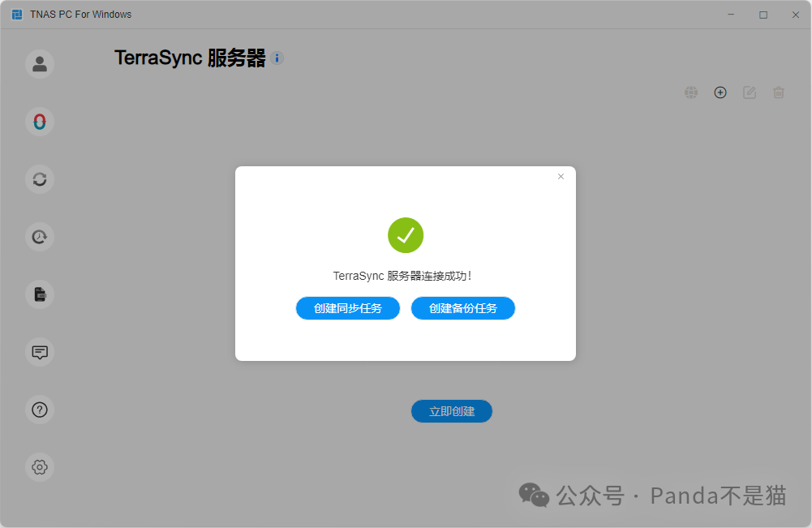Open the settings gear sidebar icon
Viewport: 812px width, 528px height.
click(x=40, y=467)
